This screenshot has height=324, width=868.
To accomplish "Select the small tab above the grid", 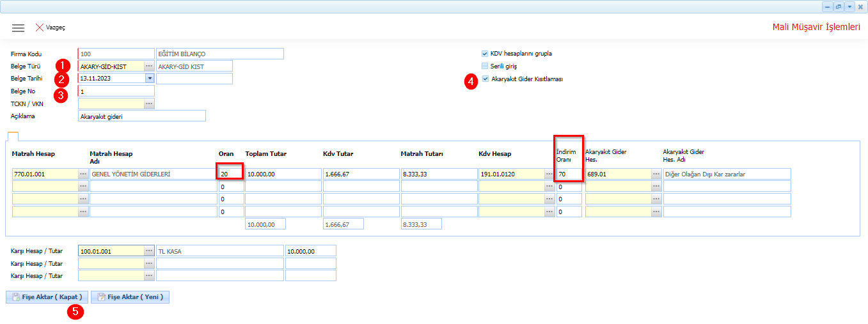I will coord(13,136).
